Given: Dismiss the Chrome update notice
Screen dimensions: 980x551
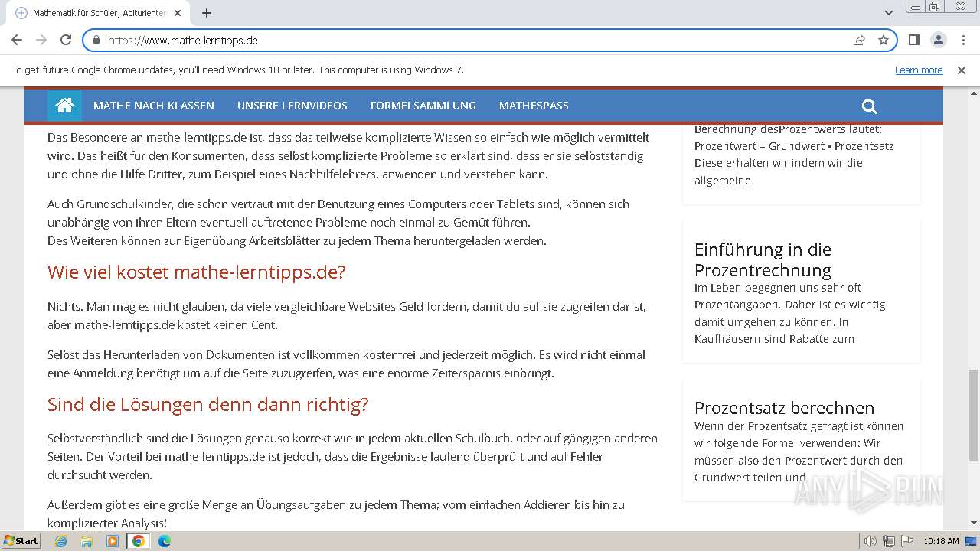Looking at the screenshot, I should tap(962, 70).
